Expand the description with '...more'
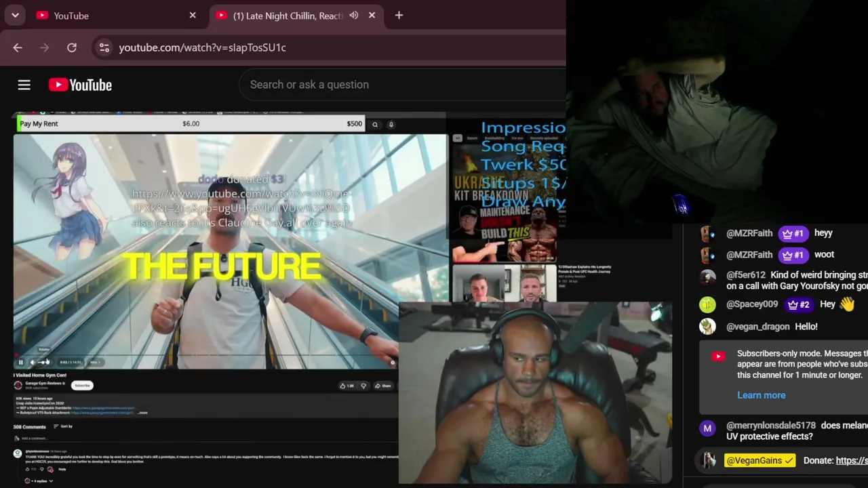The width and height of the screenshot is (868, 488). coord(142,412)
